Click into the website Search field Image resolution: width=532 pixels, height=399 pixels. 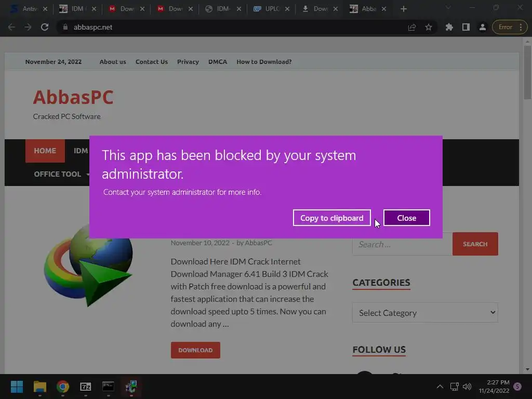(403, 244)
